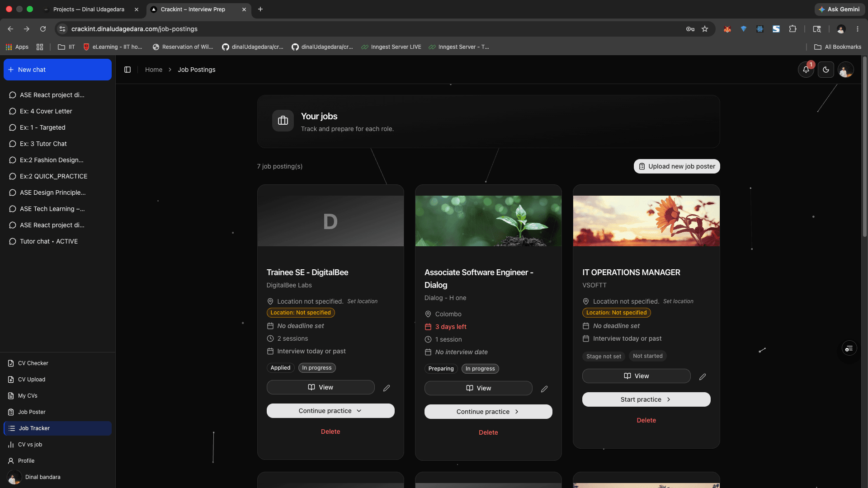Select Job Tracker sidebar item
The height and width of the screenshot is (488, 868).
(57, 428)
